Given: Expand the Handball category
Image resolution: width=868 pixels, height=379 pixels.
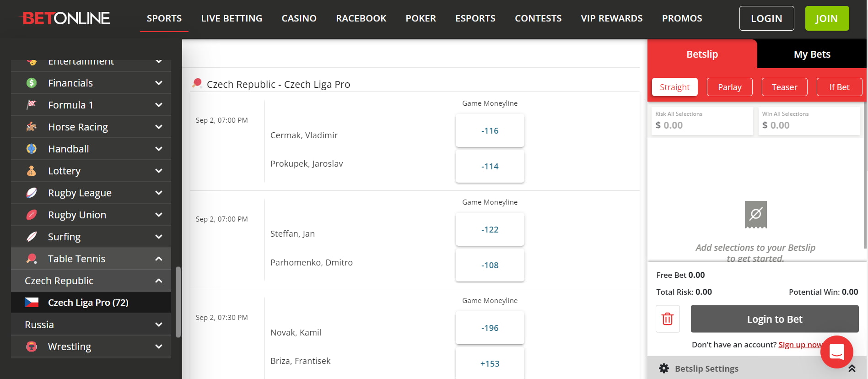Looking at the screenshot, I should pos(159,149).
